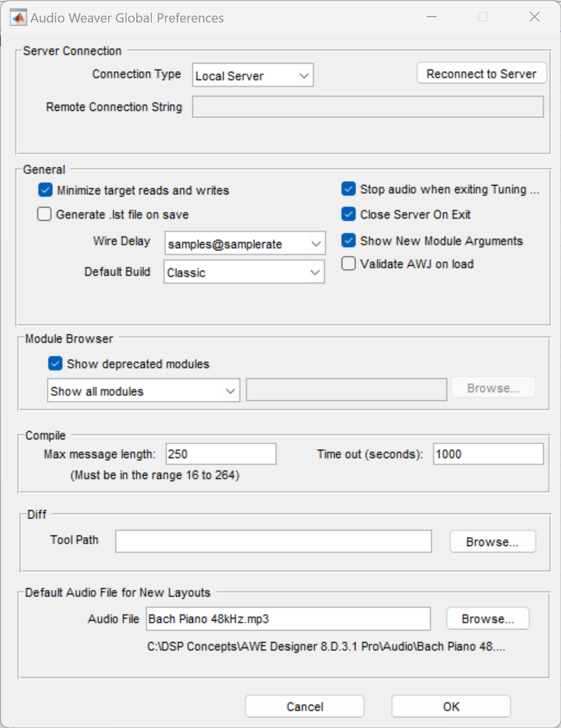Expand the Show all modules dropdown
561x728 pixels.
(x=144, y=391)
